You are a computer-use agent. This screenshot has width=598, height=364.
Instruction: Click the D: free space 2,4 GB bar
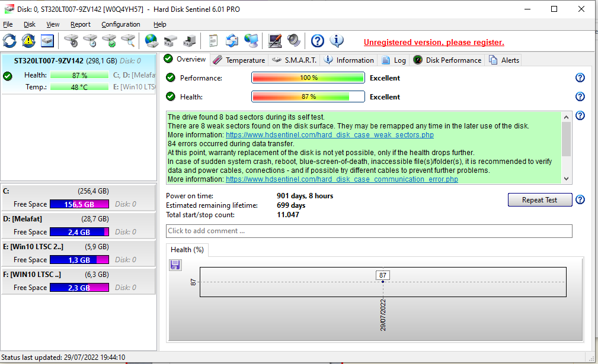(x=79, y=232)
